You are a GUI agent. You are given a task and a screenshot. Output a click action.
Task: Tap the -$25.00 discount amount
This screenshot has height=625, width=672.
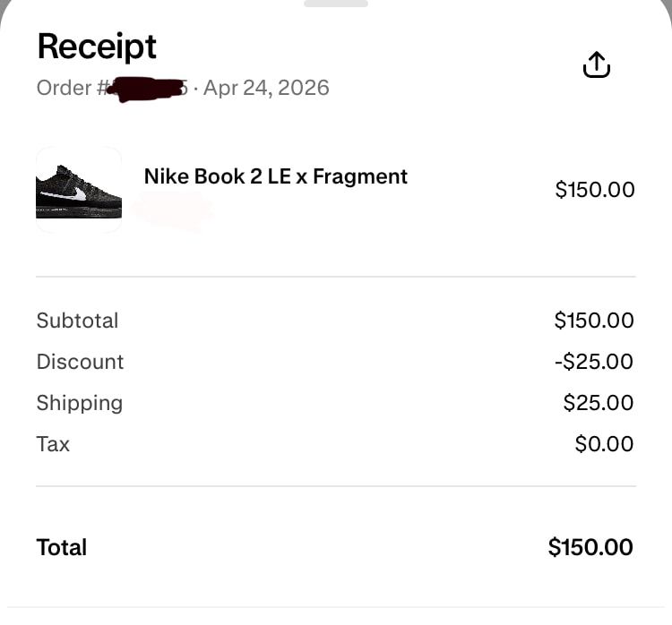(594, 362)
